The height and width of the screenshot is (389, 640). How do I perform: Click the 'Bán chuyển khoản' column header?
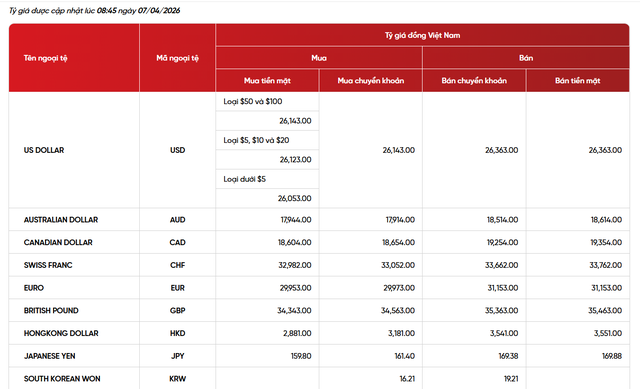point(474,81)
